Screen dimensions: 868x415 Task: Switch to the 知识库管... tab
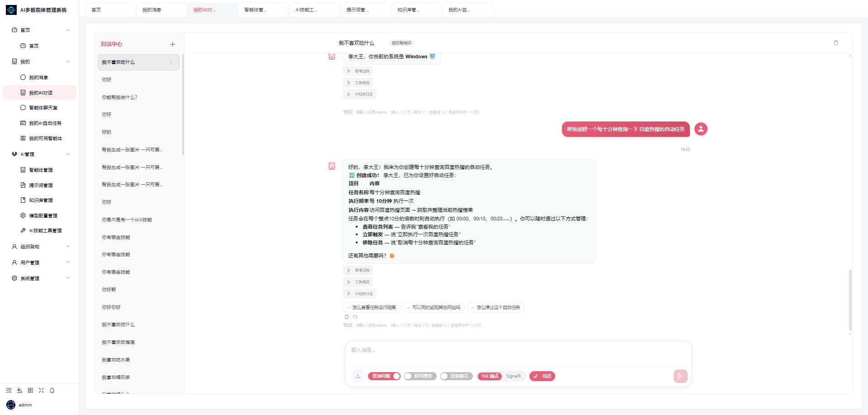(416, 10)
